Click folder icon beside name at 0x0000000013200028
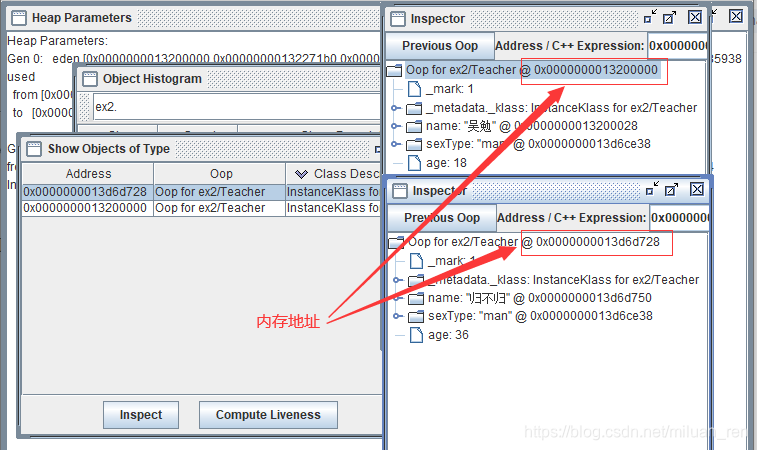The width and height of the screenshot is (757, 450). tap(414, 127)
